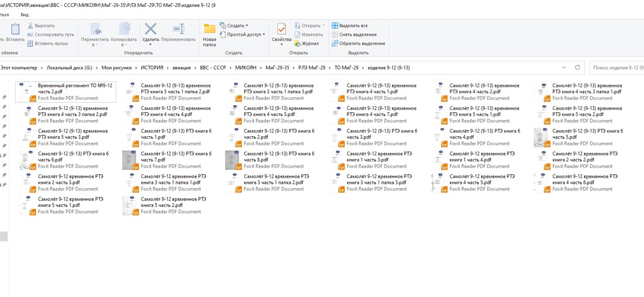Open the Открыть dropdown in the ribbon
The height and width of the screenshot is (297, 644).
click(x=310, y=26)
